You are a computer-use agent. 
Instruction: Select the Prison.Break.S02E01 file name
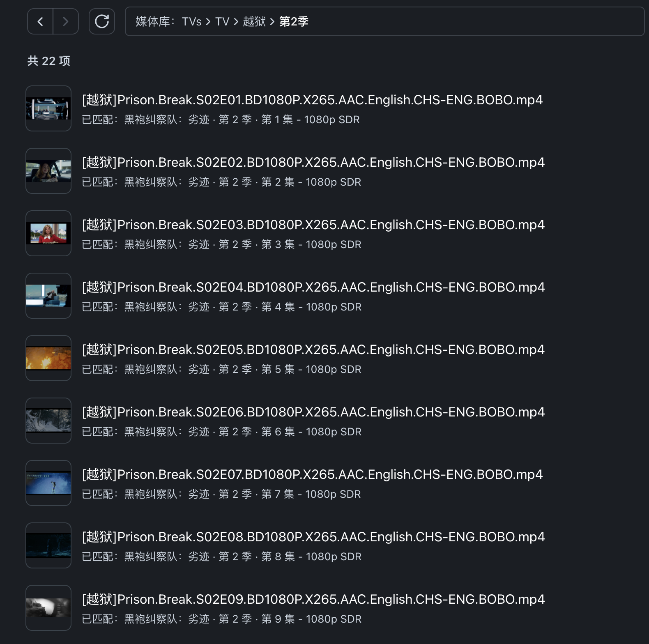coord(312,100)
